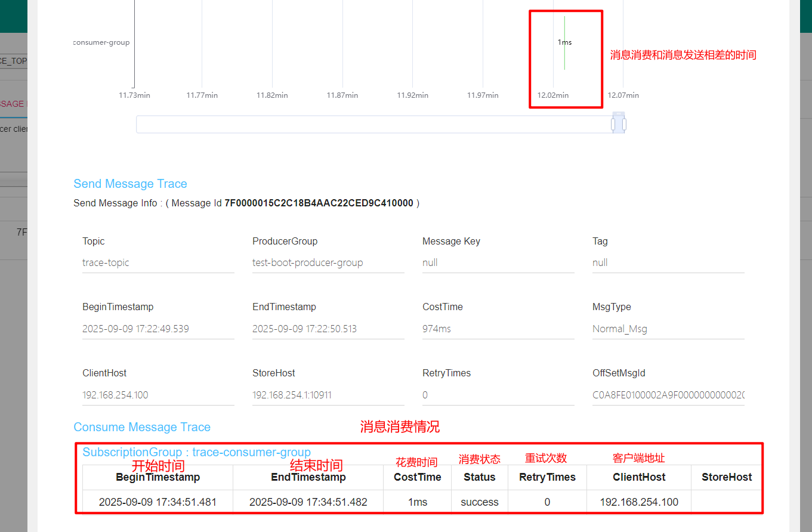Click the MsgType field showing Normal_Msg

point(668,329)
